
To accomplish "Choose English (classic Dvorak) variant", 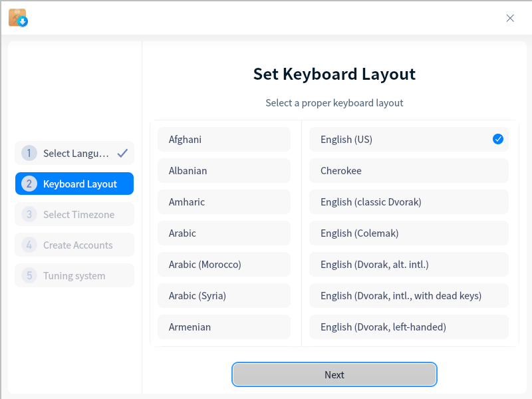I will (x=409, y=202).
